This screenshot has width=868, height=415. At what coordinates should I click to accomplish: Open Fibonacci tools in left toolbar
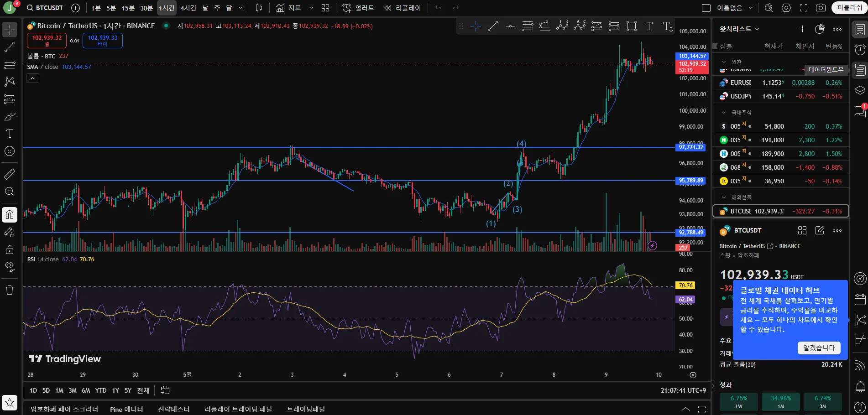pyautogui.click(x=10, y=64)
